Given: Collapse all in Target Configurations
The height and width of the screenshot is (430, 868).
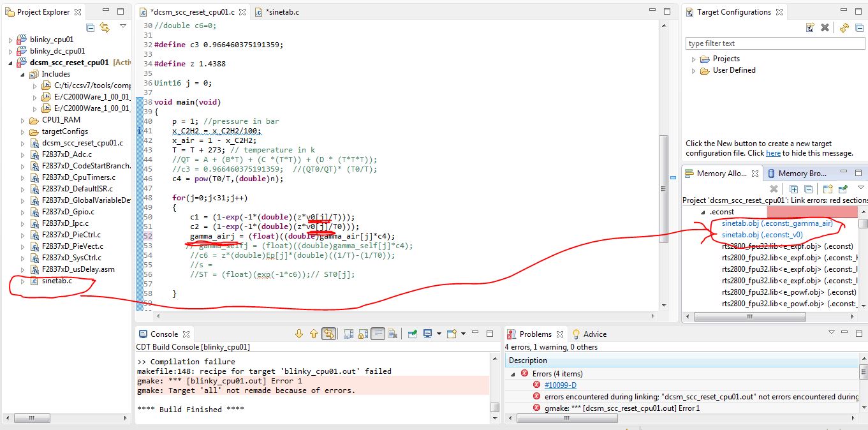Looking at the screenshot, I should pyautogui.click(x=858, y=27).
